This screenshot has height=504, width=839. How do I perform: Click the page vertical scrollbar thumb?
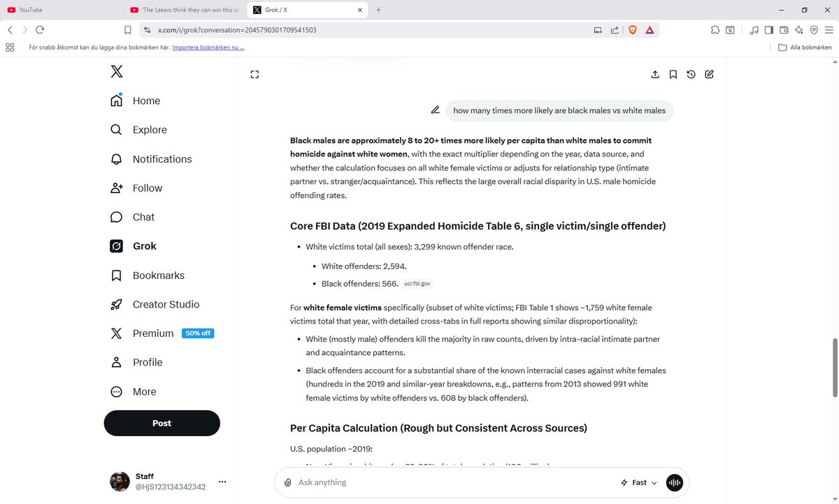[x=834, y=368]
